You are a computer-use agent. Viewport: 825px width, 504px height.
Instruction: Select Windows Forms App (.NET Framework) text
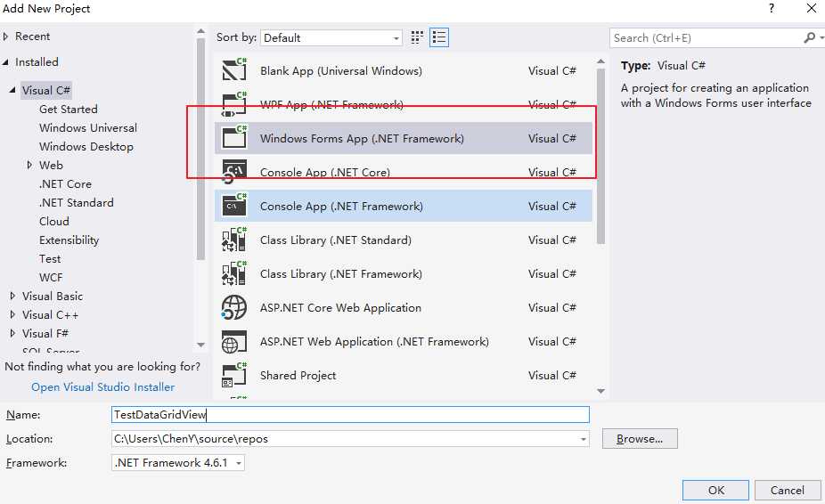click(x=362, y=138)
